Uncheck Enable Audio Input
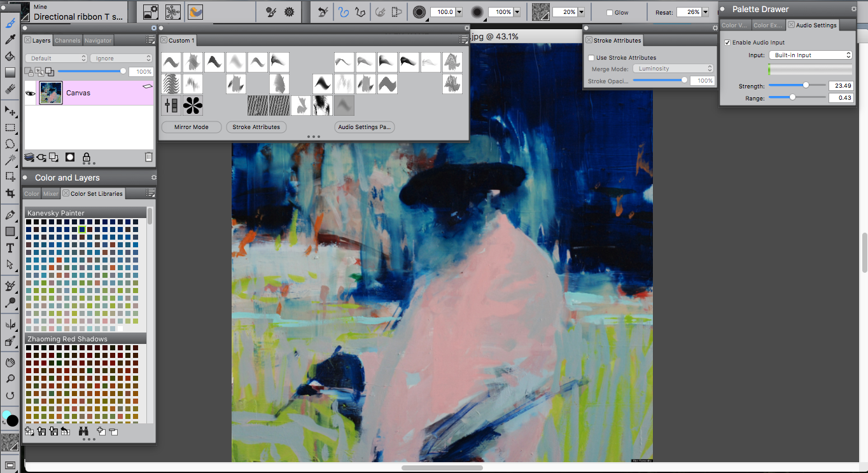868x473 pixels. pos(727,43)
